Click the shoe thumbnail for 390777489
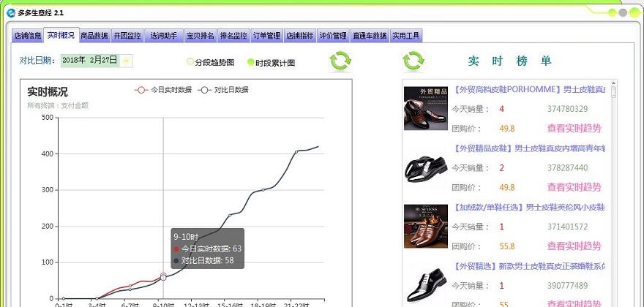 point(425,285)
